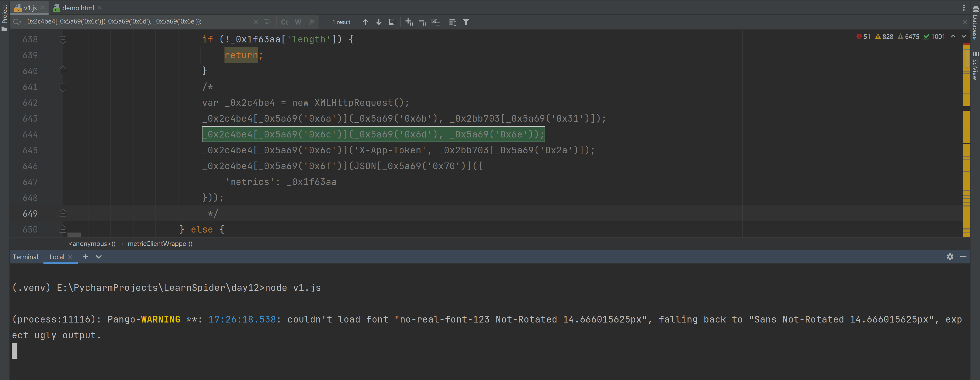Collapse code block at line 638

(63, 39)
